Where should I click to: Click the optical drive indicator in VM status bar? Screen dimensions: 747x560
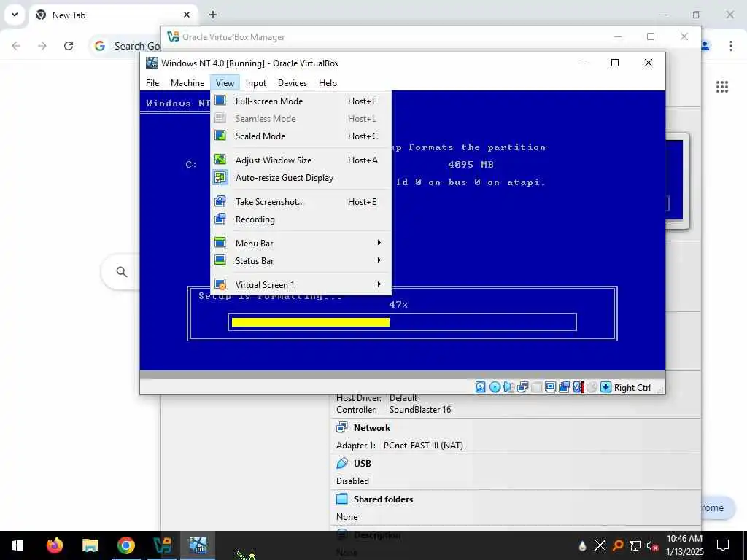495,387
